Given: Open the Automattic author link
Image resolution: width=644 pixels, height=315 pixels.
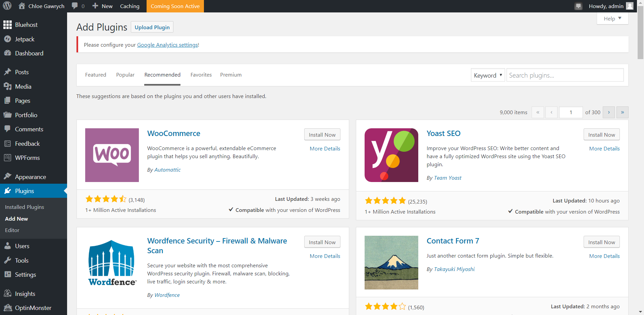Looking at the screenshot, I should point(167,170).
